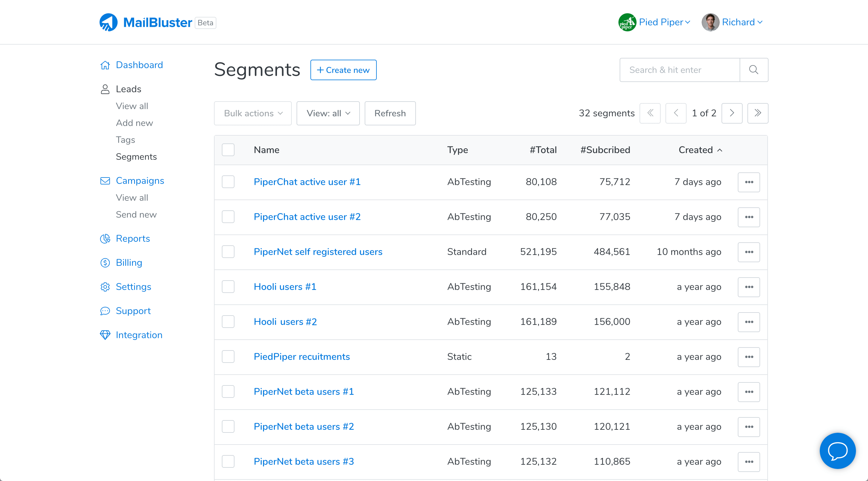The image size is (868, 481).
Task: Go to the next segments page
Action: click(x=731, y=113)
